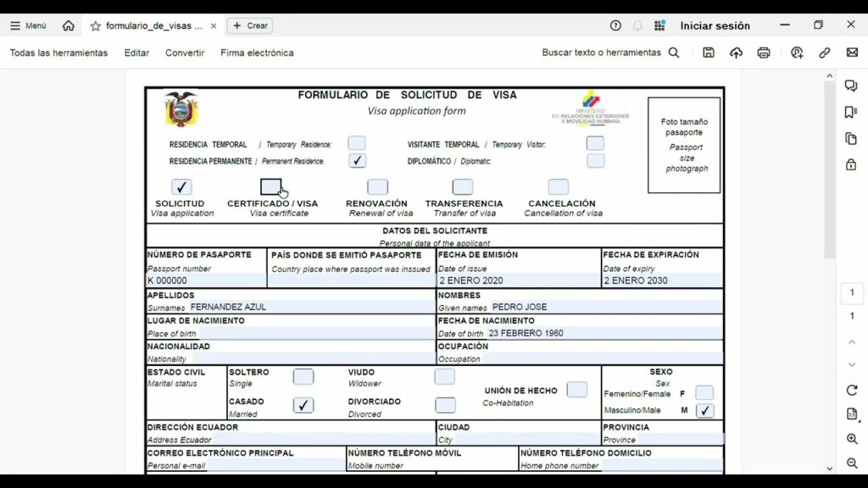Image resolution: width=868 pixels, height=488 pixels.
Task: Click the Crear button
Action: coord(249,25)
